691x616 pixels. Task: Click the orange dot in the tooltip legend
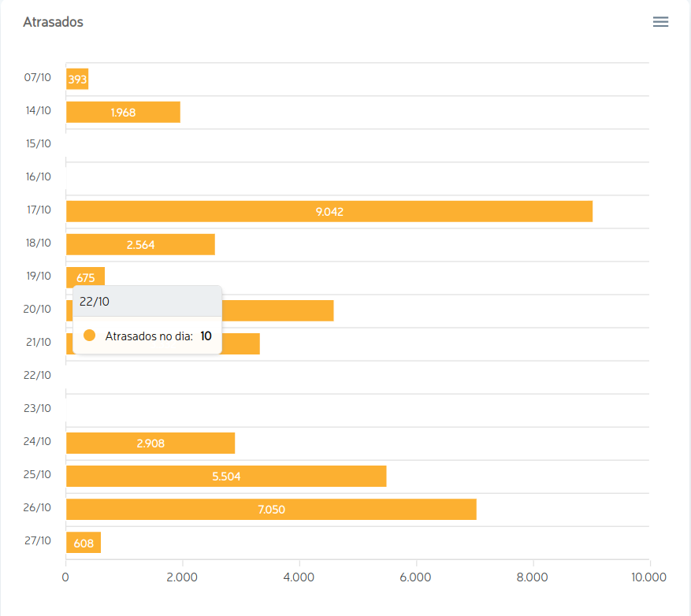90,335
